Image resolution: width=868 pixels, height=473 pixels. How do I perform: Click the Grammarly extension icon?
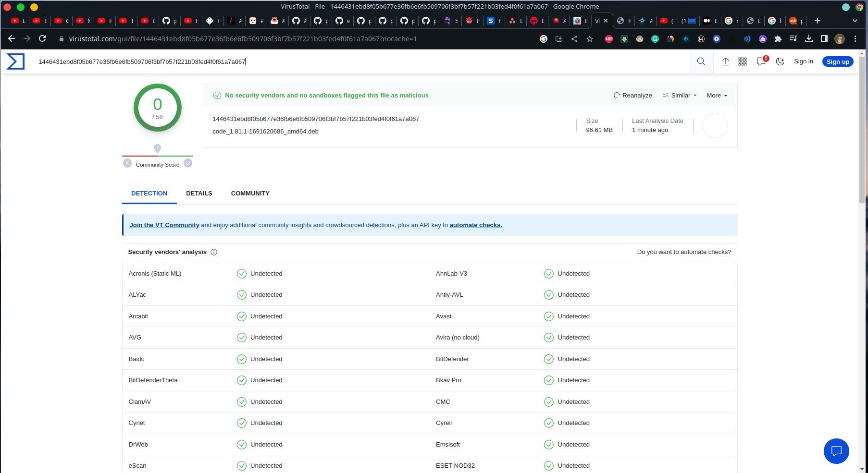pos(655,39)
